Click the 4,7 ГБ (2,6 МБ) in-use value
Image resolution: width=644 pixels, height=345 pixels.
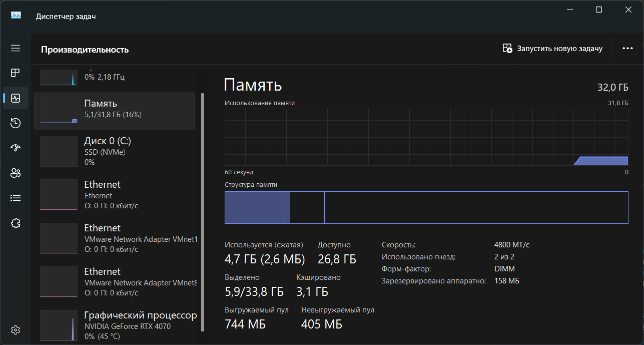pos(265,259)
